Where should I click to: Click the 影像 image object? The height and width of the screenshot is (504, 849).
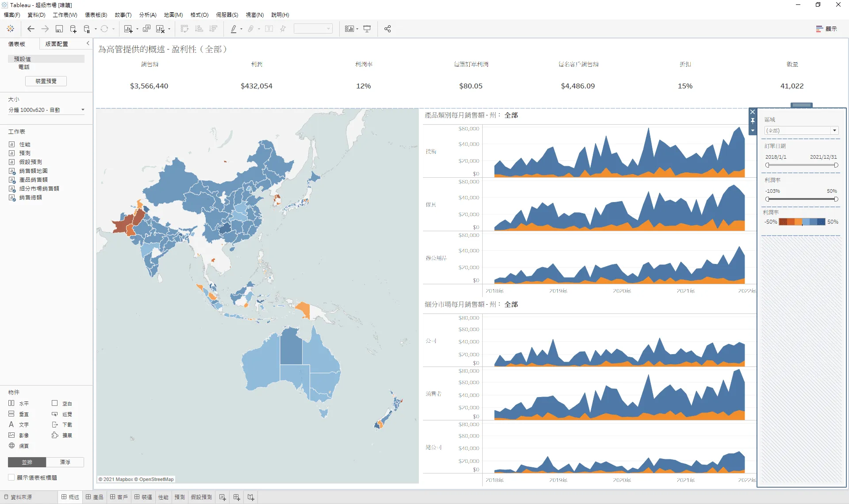click(19, 435)
